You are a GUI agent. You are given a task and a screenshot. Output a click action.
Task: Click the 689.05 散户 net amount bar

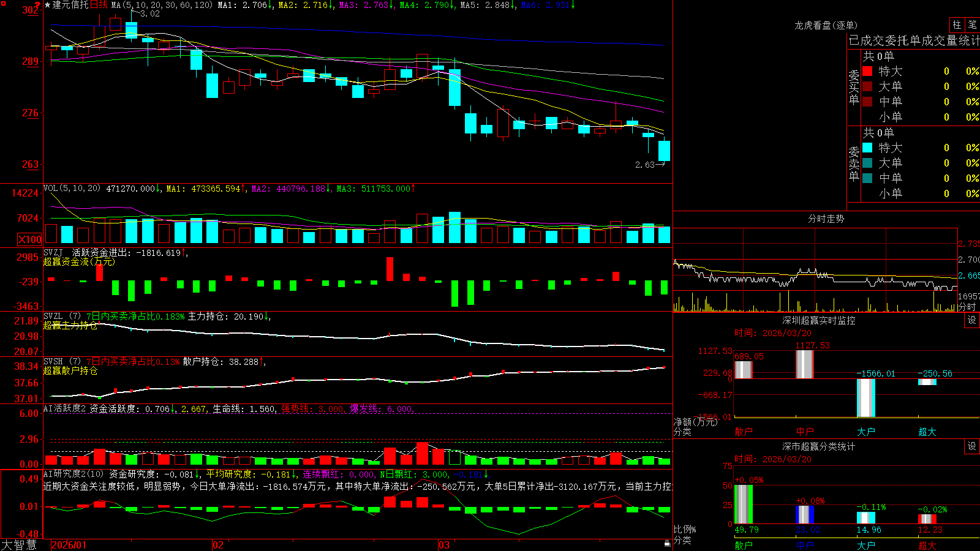point(744,370)
